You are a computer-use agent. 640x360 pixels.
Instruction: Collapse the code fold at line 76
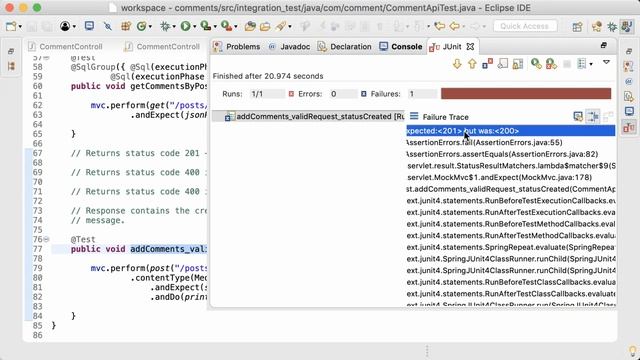click(46, 239)
